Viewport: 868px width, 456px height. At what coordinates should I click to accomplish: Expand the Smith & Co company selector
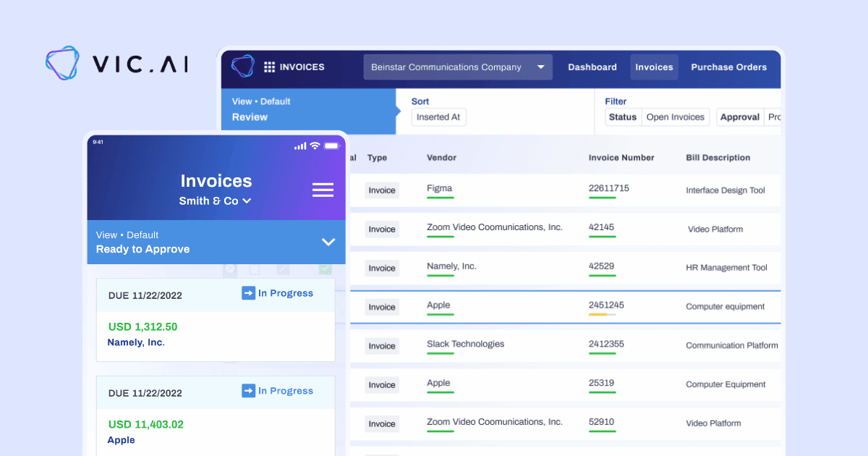[216, 200]
